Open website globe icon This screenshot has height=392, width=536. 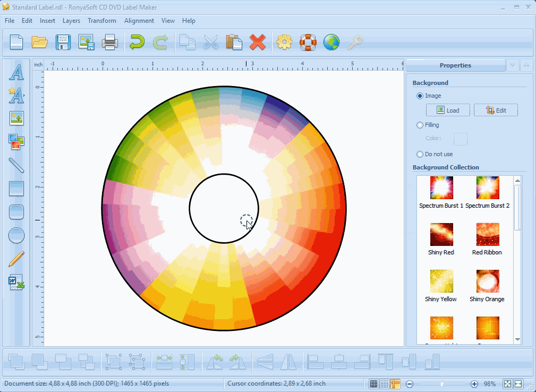(331, 42)
